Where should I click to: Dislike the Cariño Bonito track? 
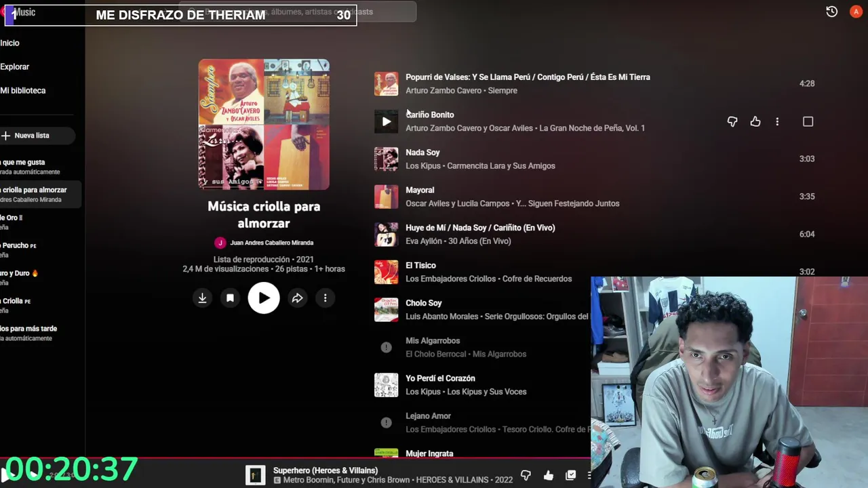pos(732,121)
